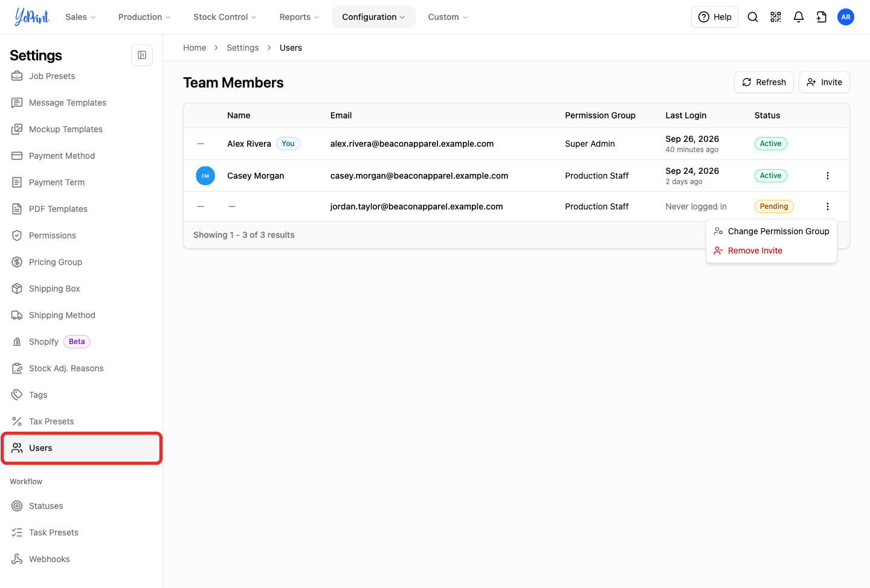The height and width of the screenshot is (588, 870).
Task: Open PDF Templates settings
Action: [x=82, y=209]
